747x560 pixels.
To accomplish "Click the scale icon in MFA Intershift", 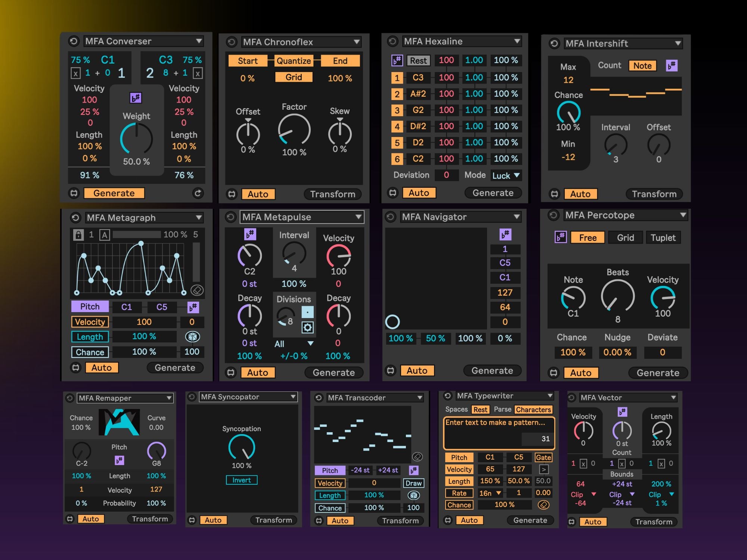I will pos(672,66).
